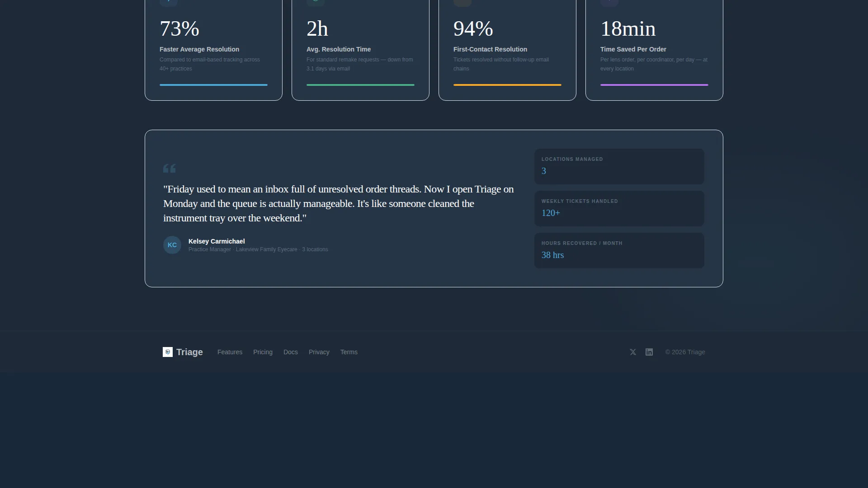Image resolution: width=868 pixels, height=488 pixels.
Task: Click the blue bar under 73% card
Action: [213, 85]
